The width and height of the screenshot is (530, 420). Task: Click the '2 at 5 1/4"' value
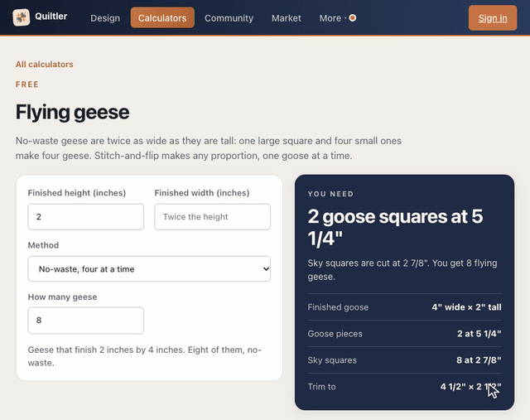[479, 334]
